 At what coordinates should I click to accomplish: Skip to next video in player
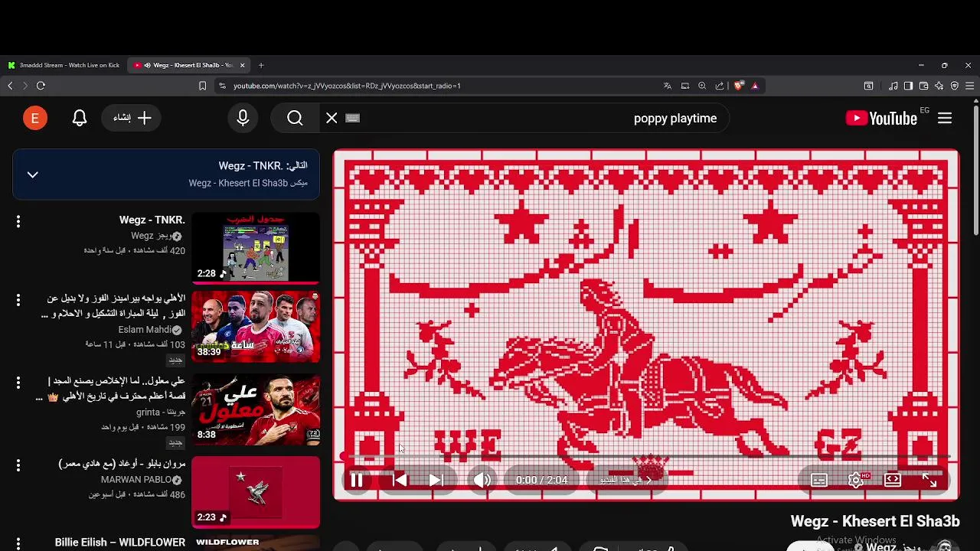click(436, 481)
